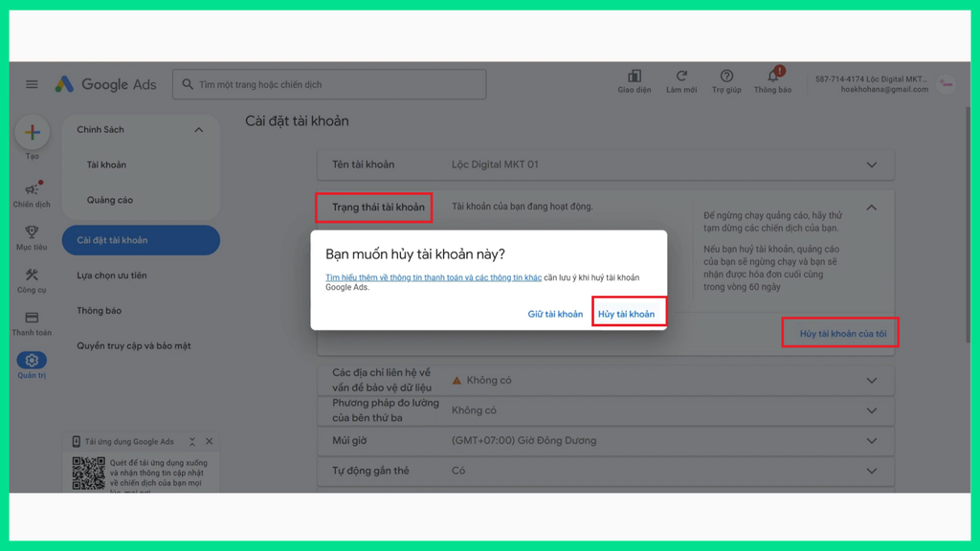The image size is (980, 551).
Task: Click Hủy tài khoản của tôi link
Action: pyautogui.click(x=842, y=334)
